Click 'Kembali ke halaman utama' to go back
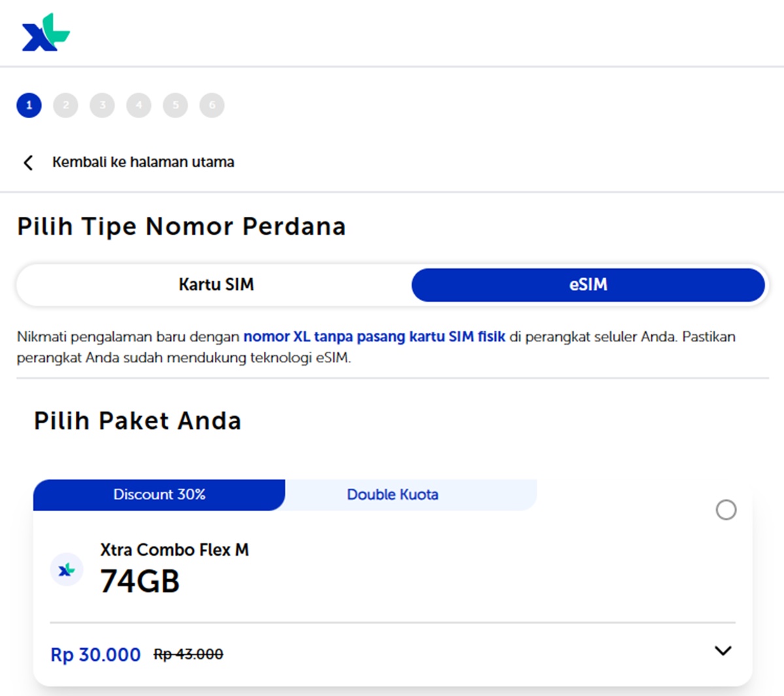784x696 pixels. pyautogui.click(x=143, y=162)
